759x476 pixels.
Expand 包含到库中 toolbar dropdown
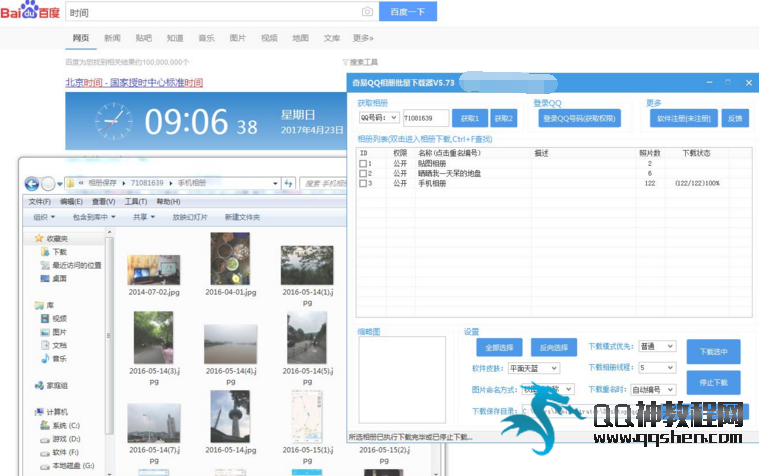[x=94, y=217]
